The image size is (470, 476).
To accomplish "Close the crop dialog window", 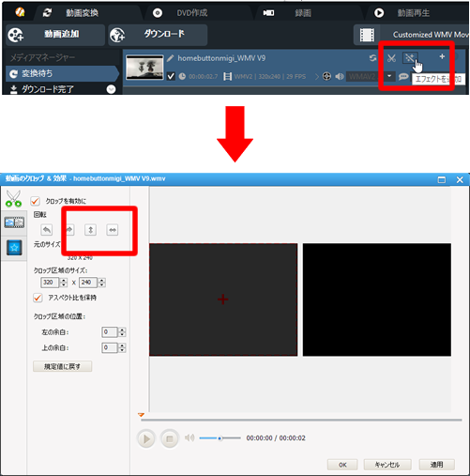I will 460,180.
